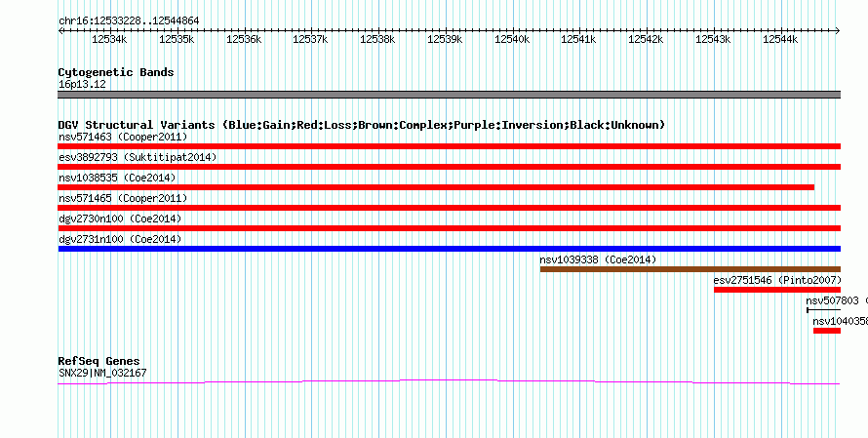Viewport: 868px width, 438px height.
Task: Open variant label nsv571463 (Cooper2011)
Action: [123, 137]
